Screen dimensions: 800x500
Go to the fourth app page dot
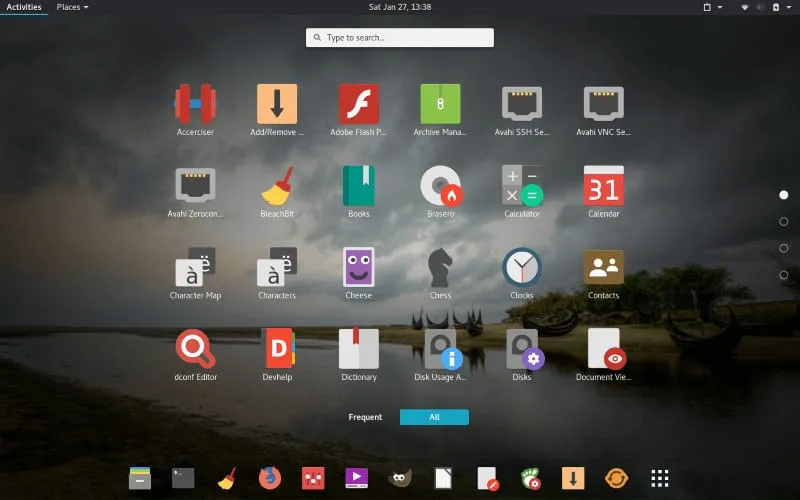pyautogui.click(x=784, y=274)
